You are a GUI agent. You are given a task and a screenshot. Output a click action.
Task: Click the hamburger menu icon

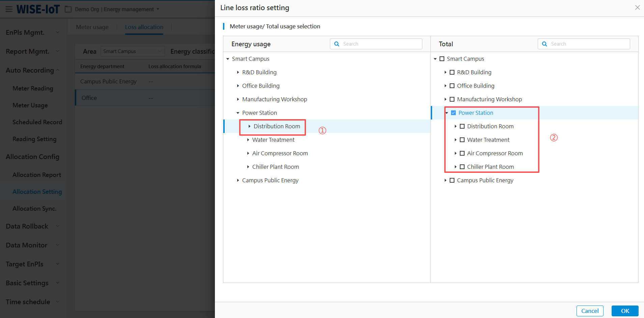(x=9, y=9)
